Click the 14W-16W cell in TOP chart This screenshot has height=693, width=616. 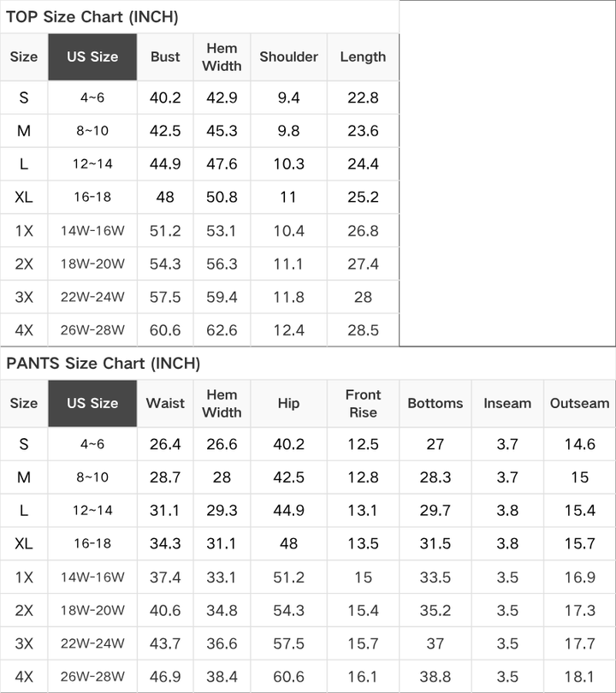(x=92, y=231)
